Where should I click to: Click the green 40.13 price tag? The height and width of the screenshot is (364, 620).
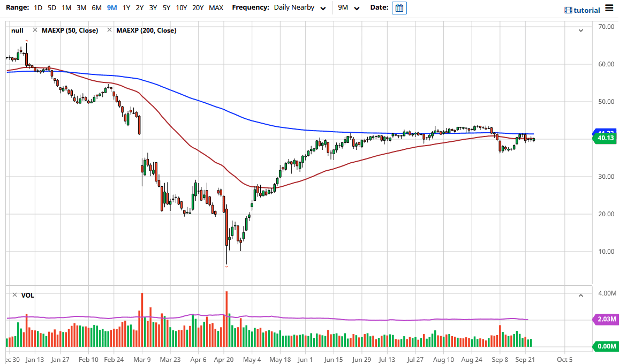point(604,138)
